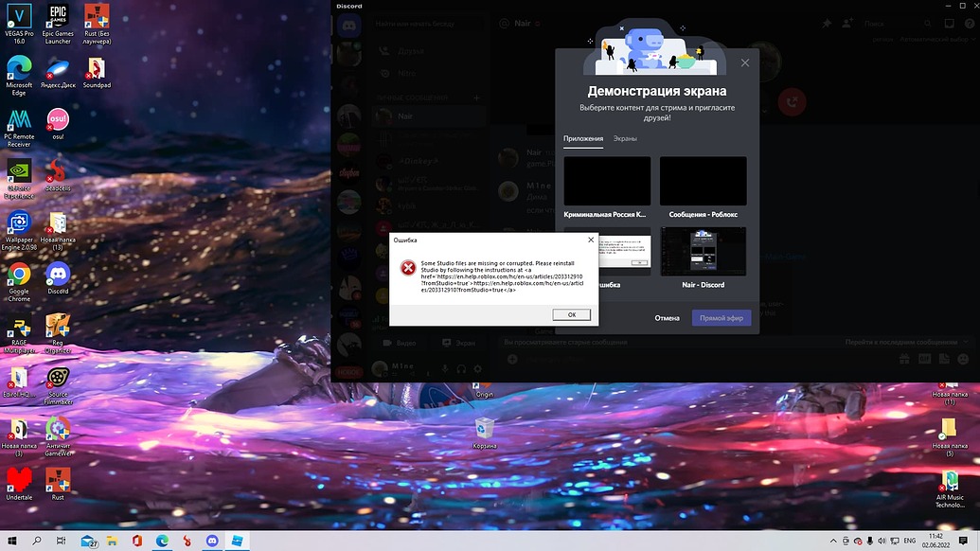The image size is (980, 551).
Task: Open RAGE Multiplayer desktop icon
Action: click(x=19, y=334)
